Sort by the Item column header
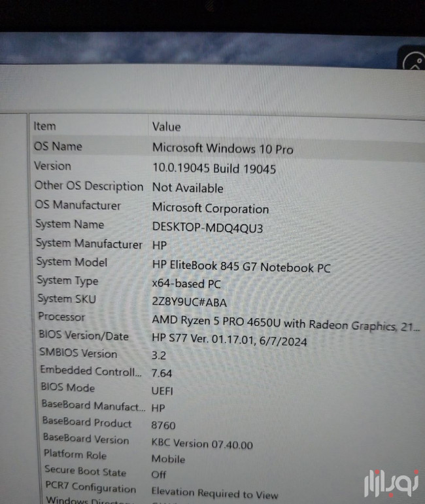425x504 pixels. click(45, 126)
